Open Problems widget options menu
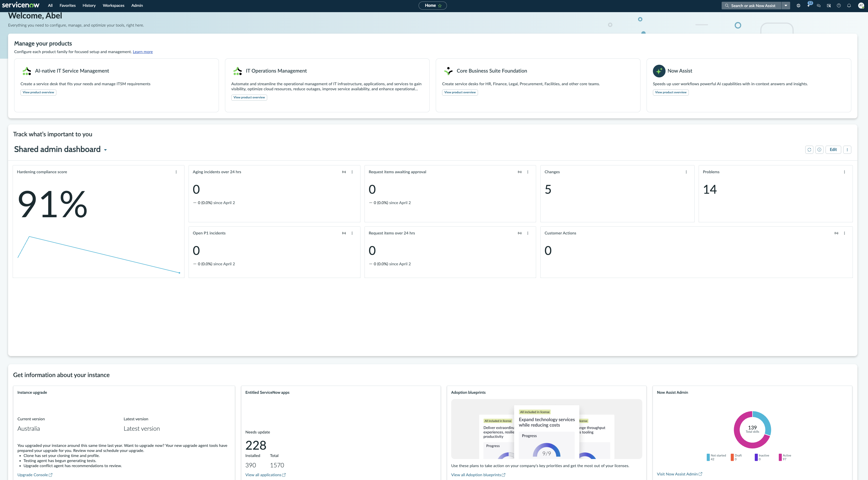 point(844,172)
